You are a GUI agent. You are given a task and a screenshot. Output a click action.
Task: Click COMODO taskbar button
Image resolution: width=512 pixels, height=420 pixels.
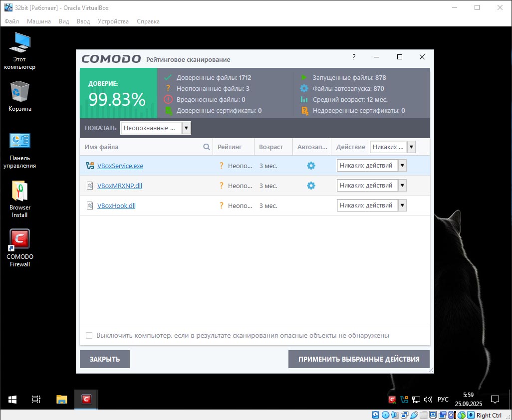tap(86, 399)
